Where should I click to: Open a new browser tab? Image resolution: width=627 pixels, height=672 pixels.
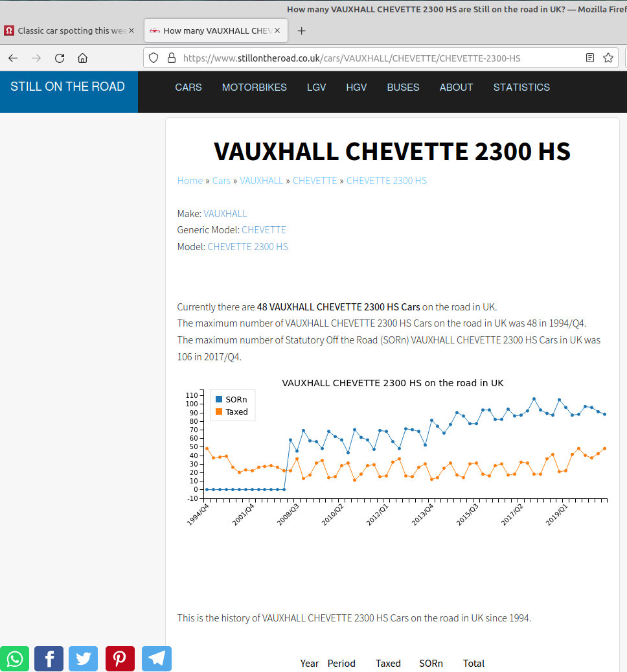point(301,30)
